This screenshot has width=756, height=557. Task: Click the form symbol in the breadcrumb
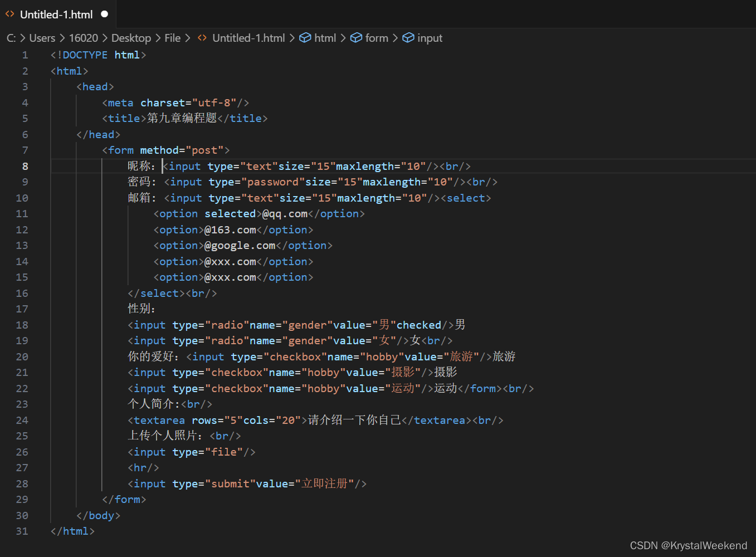pos(377,38)
